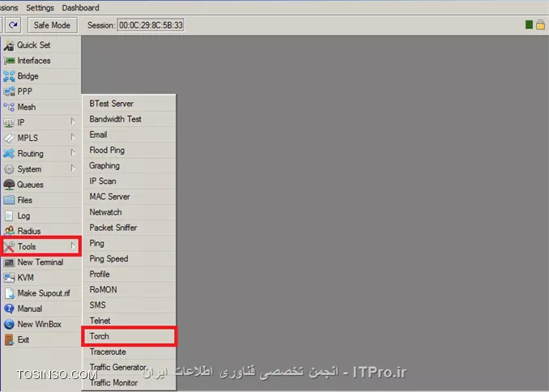
Task: Click the New Terminal label
Action: coord(40,262)
